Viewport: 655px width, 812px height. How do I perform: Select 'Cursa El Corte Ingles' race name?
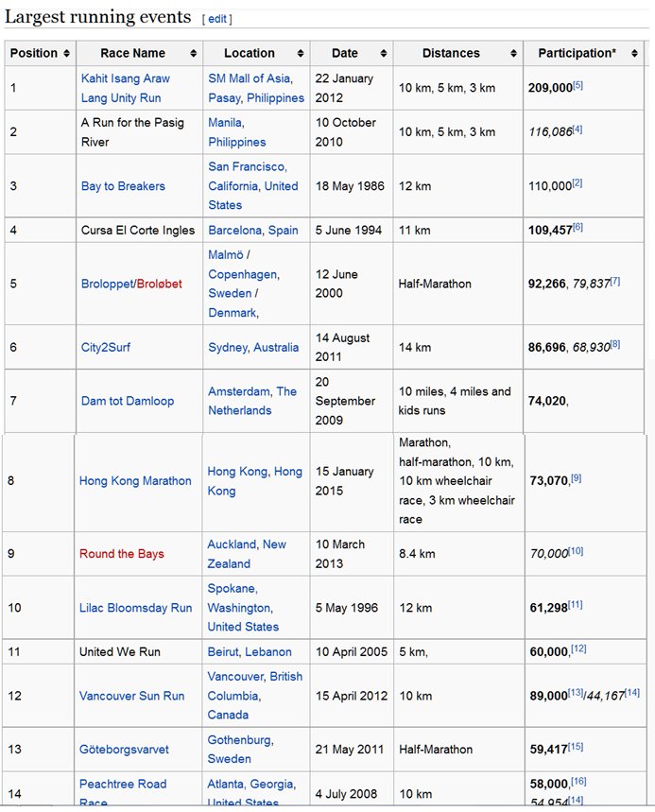pyautogui.click(x=138, y=231)
